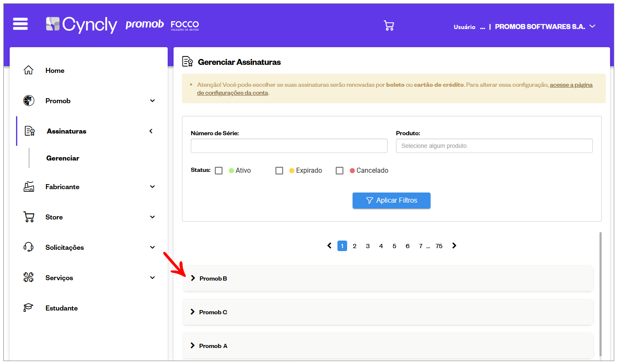Screen dimensions: 618x364
Task: Go to page 5 of results
Action: point(394,246)
